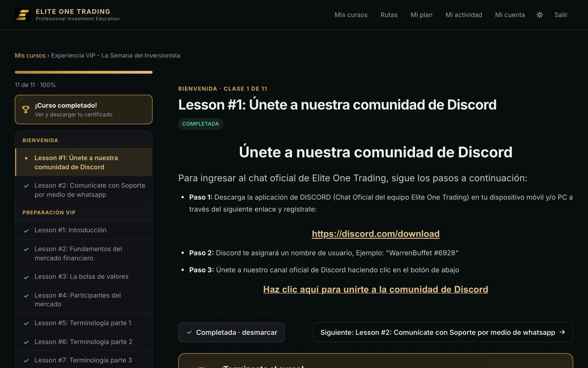Go to next lesson: Comunícate con Soporte
Screen dimensions: 588x368
pyautogui.click(x=443, y=332)
